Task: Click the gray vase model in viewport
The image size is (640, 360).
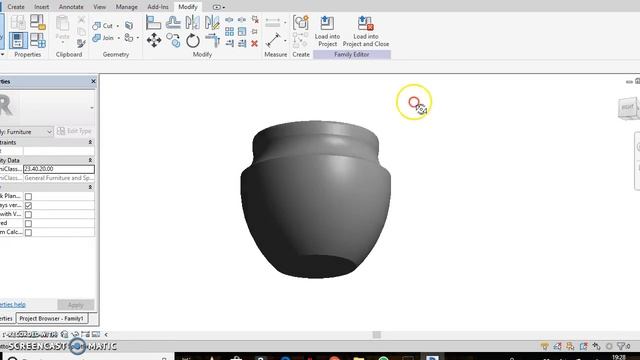Action: click(x=315, y=199)
